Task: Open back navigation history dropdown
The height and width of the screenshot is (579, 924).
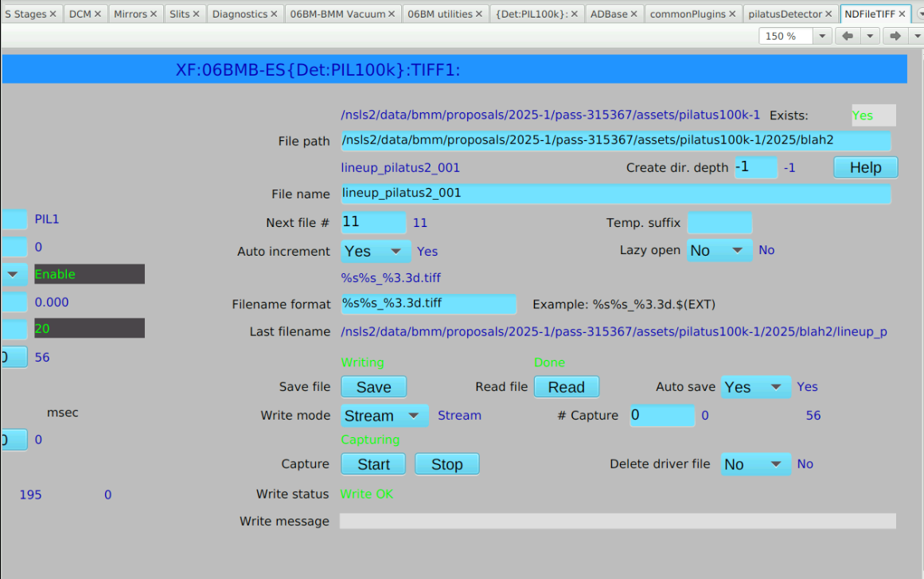Action: tap(870, 36)
